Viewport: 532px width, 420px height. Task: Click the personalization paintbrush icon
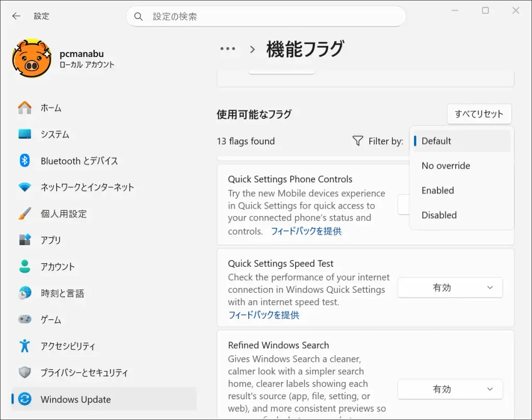point(25,213)
